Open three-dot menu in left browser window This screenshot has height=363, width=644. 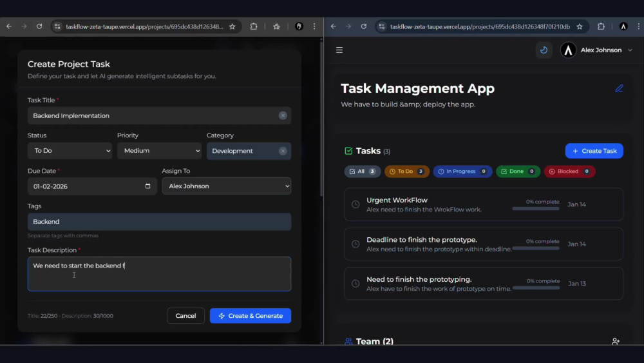(x=315, y=26)
